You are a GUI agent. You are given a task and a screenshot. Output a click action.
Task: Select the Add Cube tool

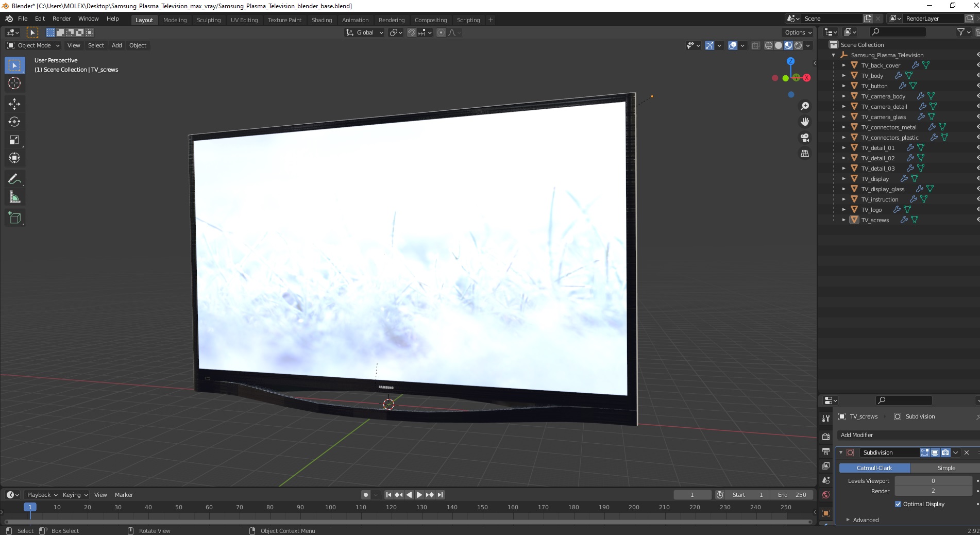[x=14, y=218]
